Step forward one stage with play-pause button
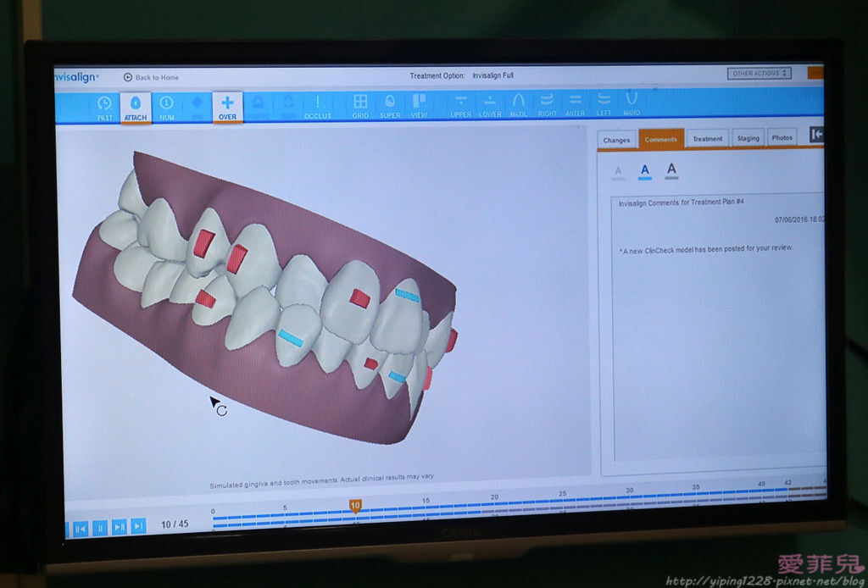868x588 pixels. (119, 527)
